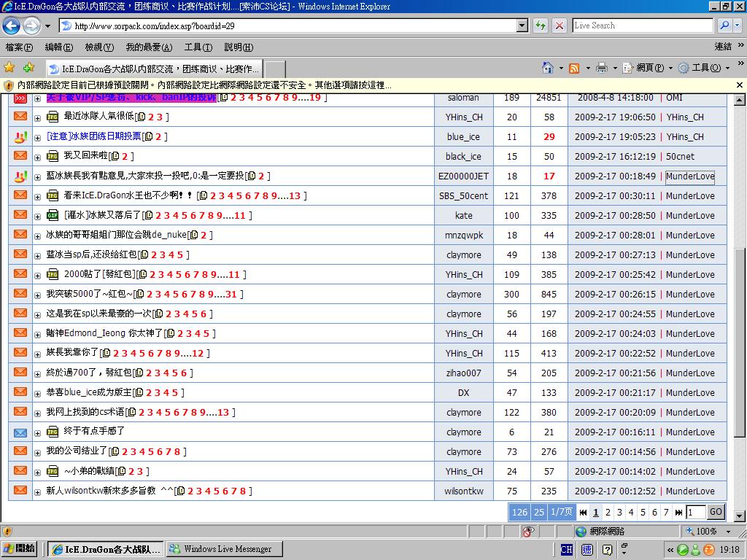This screenshot has height=560, width=747.
Task: Click the Favorites star icon
Action: coord(9,66)
